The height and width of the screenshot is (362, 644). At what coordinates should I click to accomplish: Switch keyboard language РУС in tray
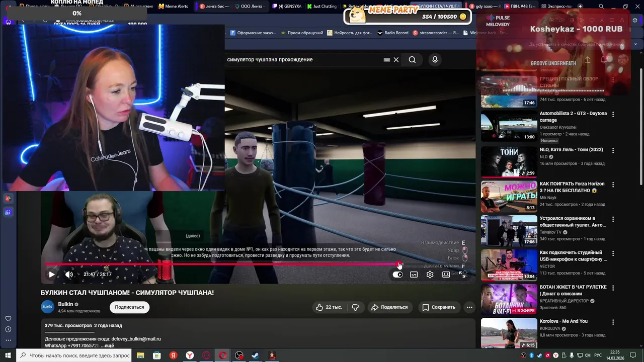[x=598, y=355]
